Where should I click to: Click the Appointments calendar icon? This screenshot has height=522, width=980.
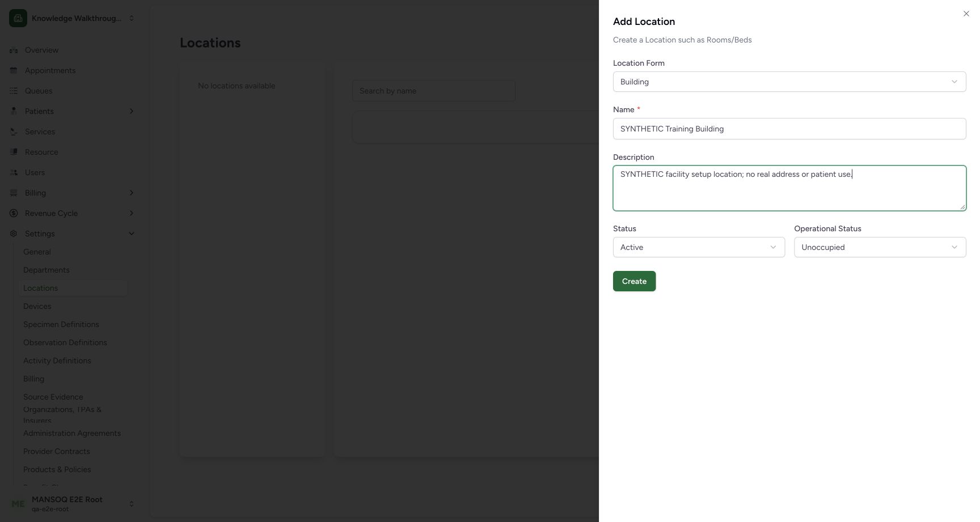pos(14,70)
